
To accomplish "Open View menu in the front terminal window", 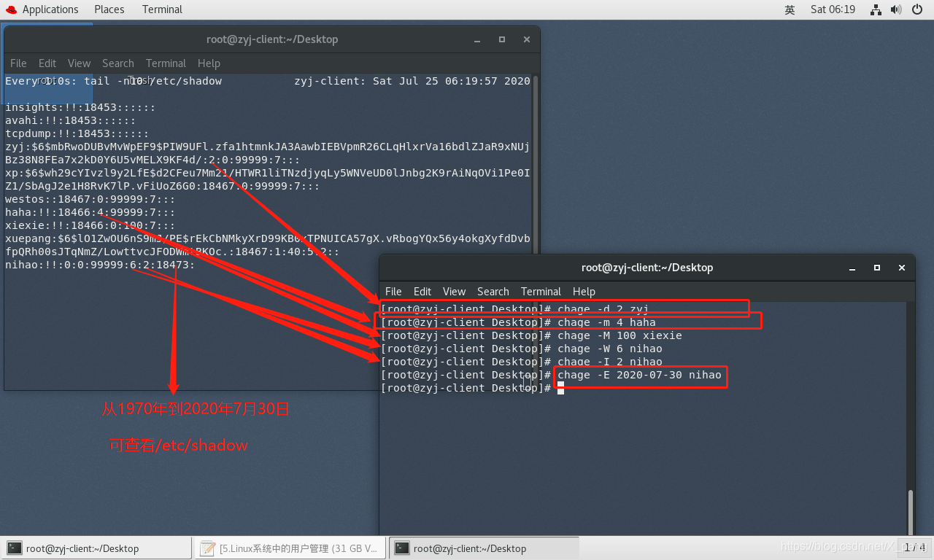I will (x=454, y=291).
